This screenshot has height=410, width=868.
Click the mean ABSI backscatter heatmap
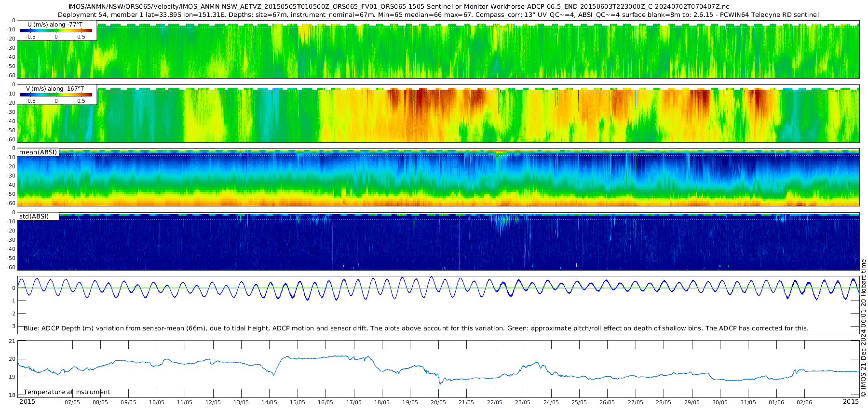pyautogui.click(x=438, y=178)
